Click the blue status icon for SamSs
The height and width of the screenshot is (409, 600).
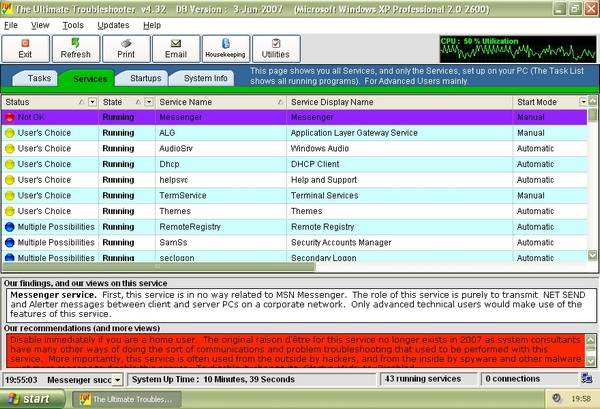[10, 243]
